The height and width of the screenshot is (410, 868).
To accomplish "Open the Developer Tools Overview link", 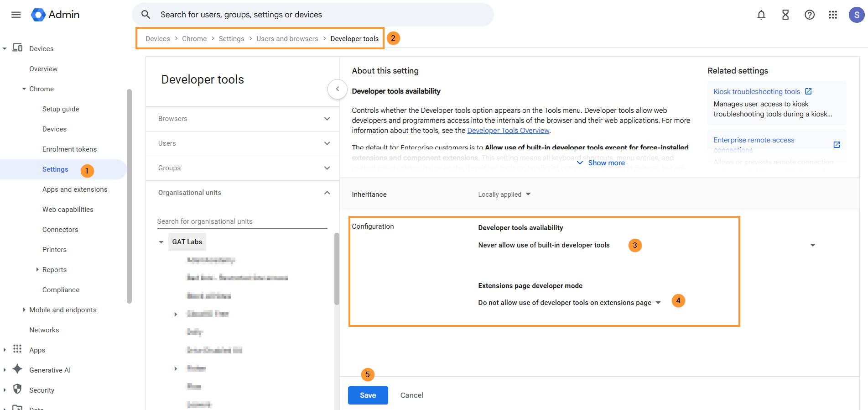I will click(x=508, y=131).
